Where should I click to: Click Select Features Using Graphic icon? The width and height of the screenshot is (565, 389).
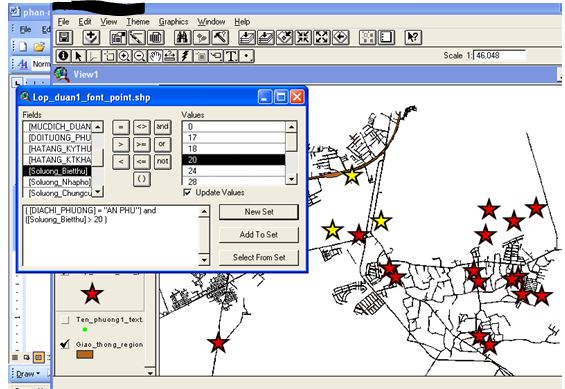[x=368, y=37]
